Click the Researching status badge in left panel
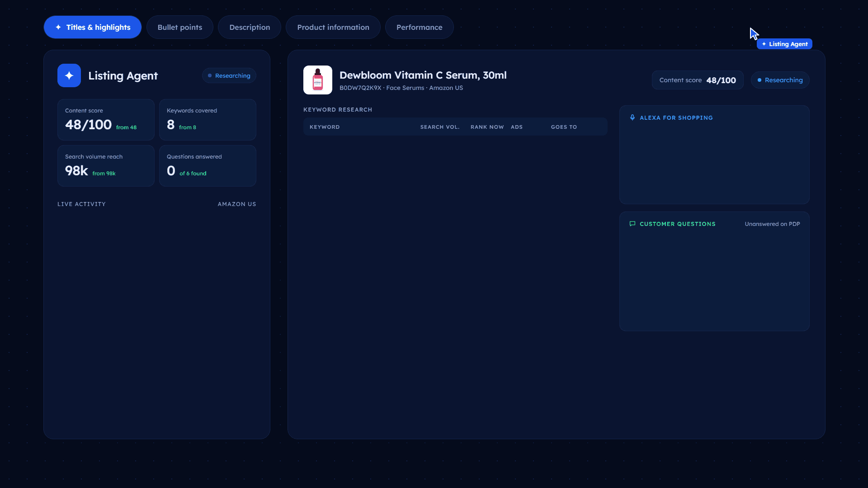 (x=229, y=75)
